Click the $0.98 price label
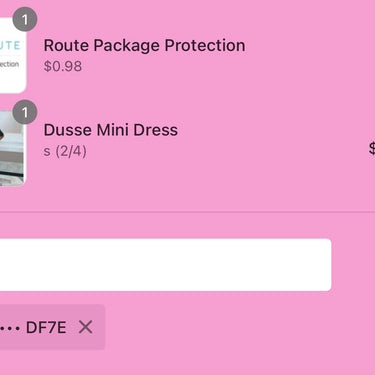The width and height of the screenshot is (375, 375). pyautogui.click(x=63, y=66)
